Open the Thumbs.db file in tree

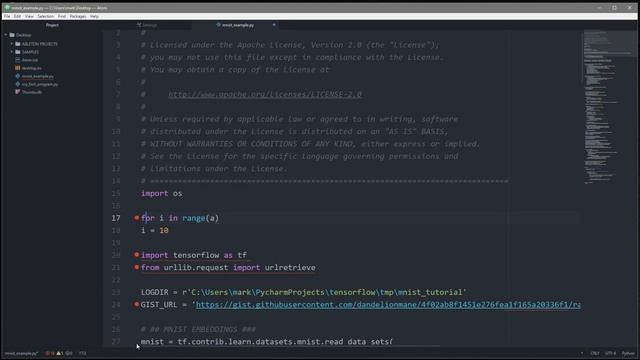click(32, 92)
